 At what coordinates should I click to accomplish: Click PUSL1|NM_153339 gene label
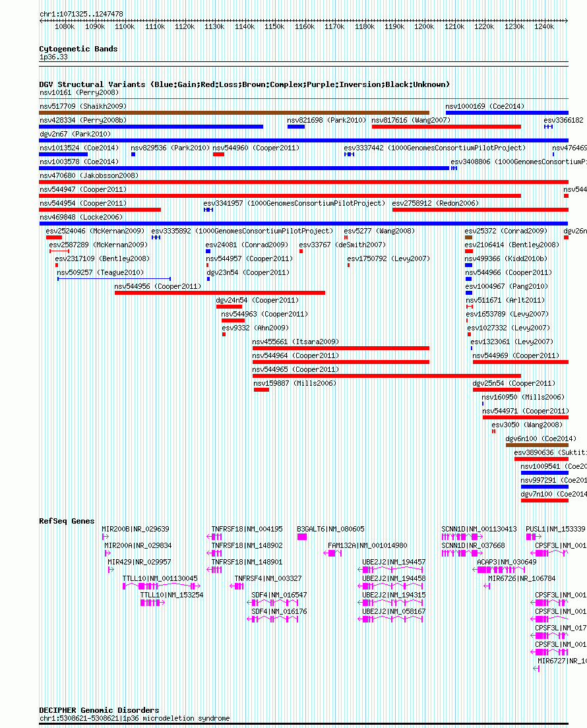(x=555, y=530)
